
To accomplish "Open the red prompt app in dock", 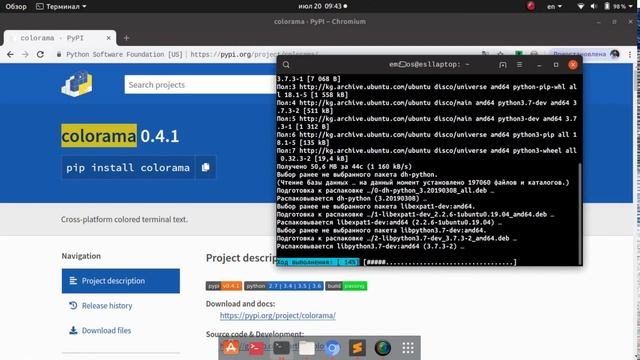I will coord(256,348).
